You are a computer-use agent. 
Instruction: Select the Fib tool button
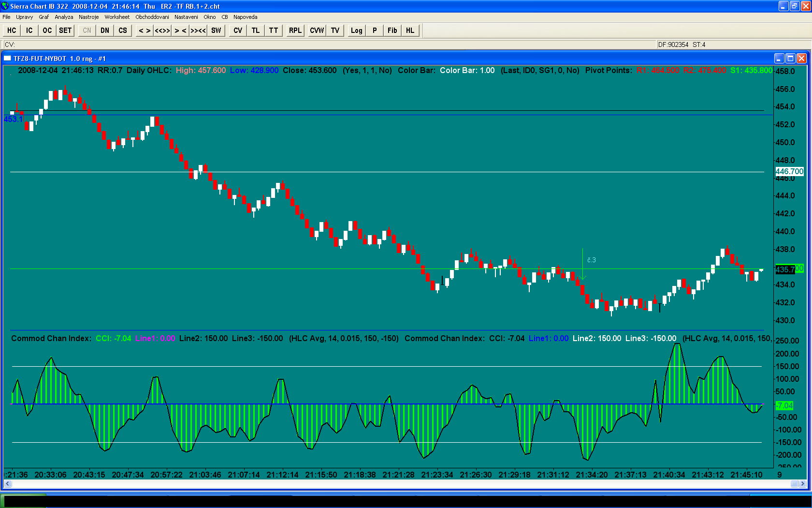click(x=392, y=30)
